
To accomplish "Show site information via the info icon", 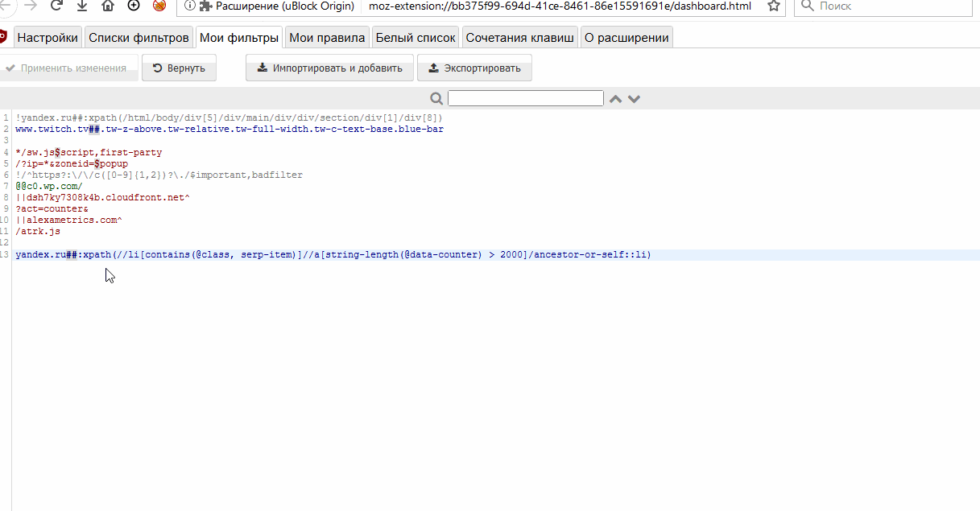I will click(x=190, y=6).
